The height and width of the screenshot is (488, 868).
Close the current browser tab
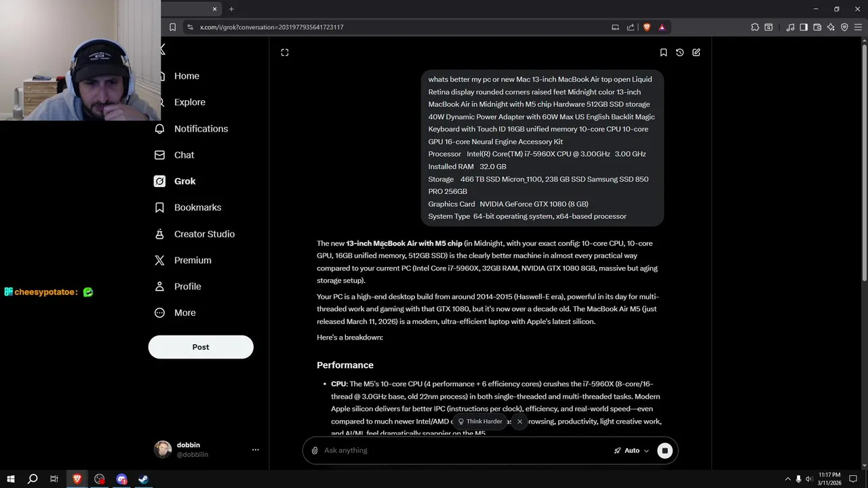pos(215,9)
